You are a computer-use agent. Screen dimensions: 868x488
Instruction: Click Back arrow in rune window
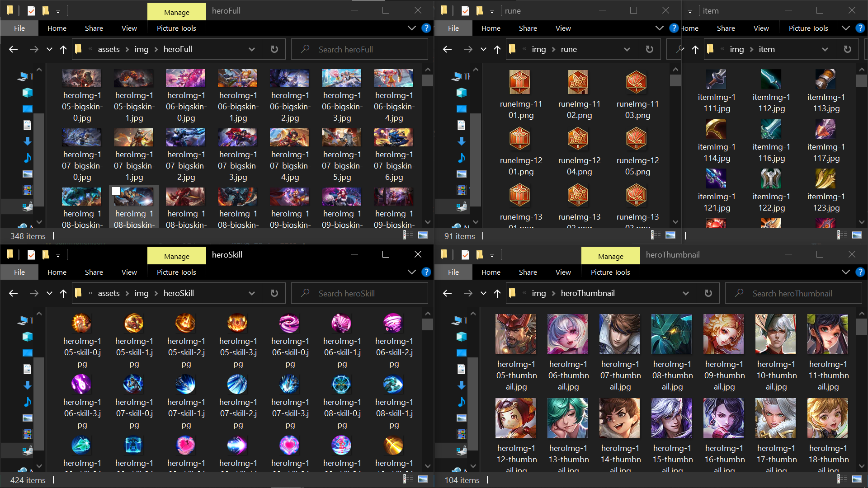tap(447, 49)
